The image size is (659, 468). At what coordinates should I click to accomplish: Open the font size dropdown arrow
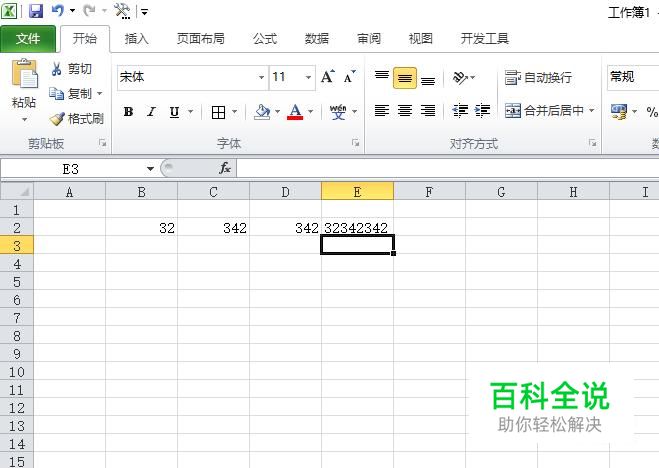click(x=308, y=77)
